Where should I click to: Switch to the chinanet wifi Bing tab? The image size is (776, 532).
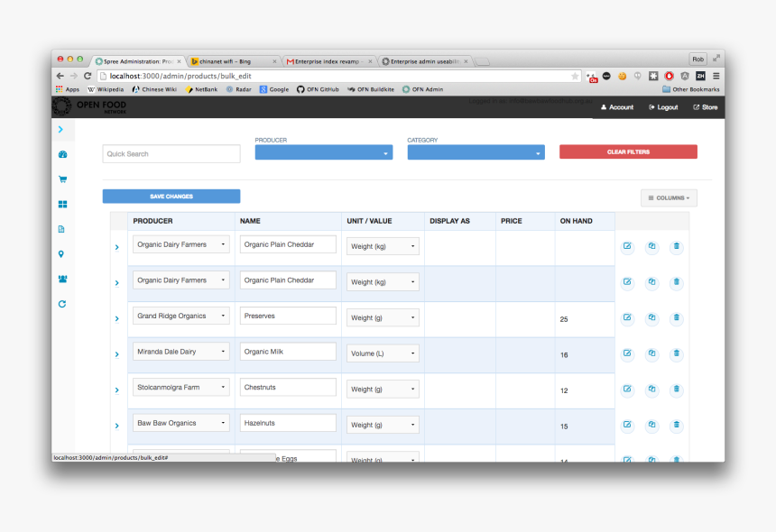click(232, 61)
